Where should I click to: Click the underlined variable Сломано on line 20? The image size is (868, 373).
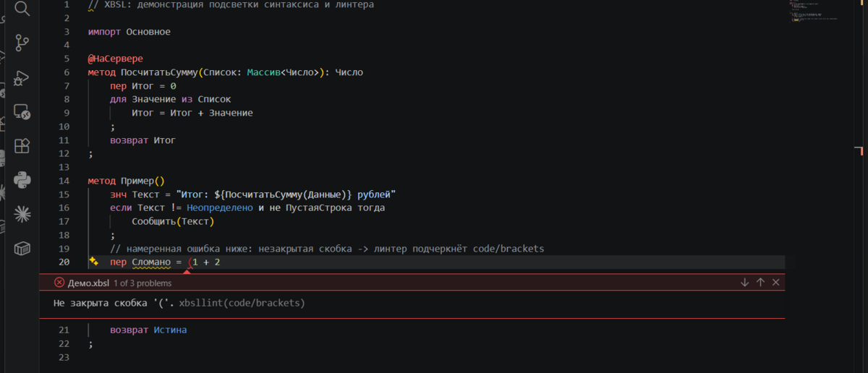pos(151,262)
